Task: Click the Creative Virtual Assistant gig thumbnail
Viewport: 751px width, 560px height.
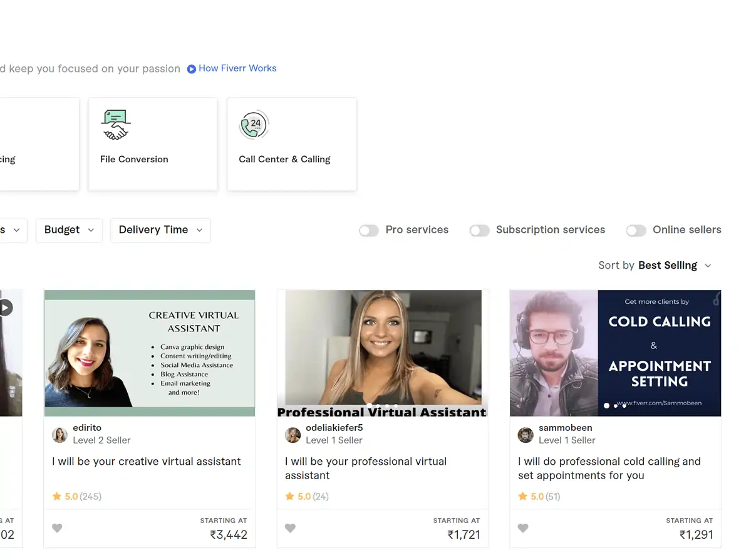Action: coord(150,353)
